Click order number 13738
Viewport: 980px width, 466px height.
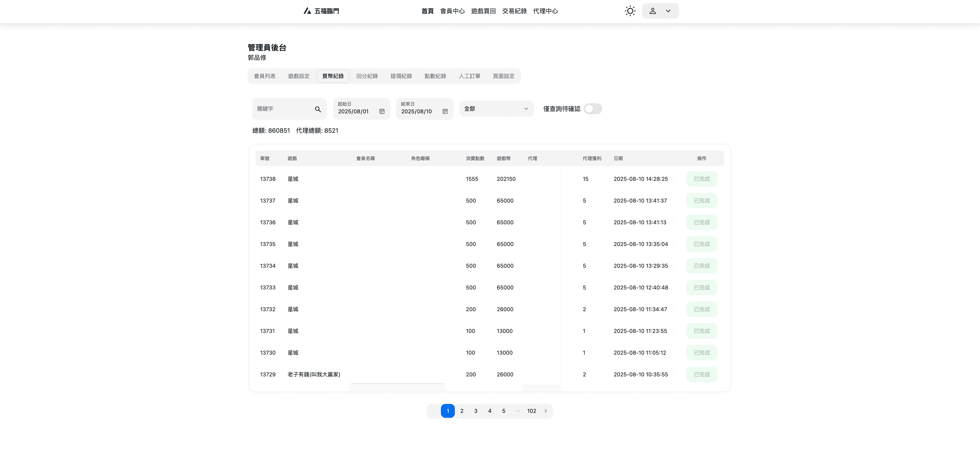(x=268, y=179)
